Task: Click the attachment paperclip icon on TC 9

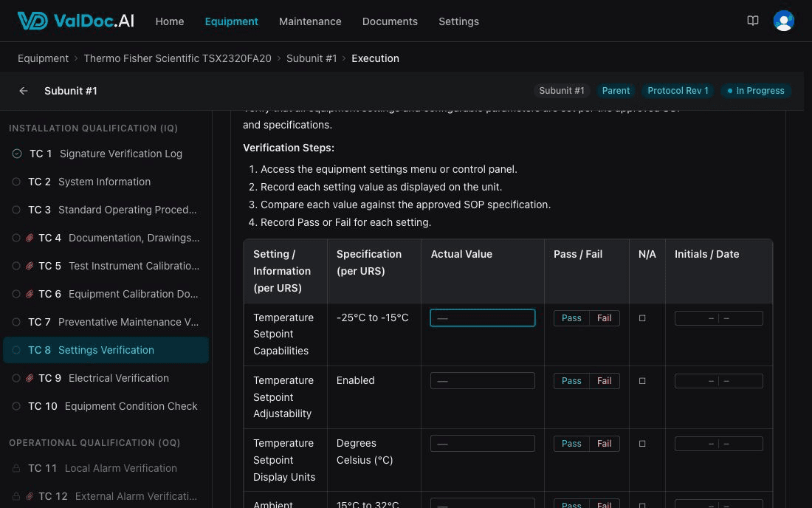Action: click(30, 378)
